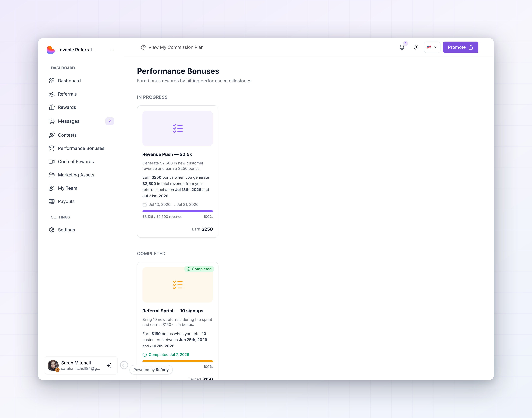Collapse sidebar with the left arrow button
This screenshot has height=418, width=532.
(124, 365)
